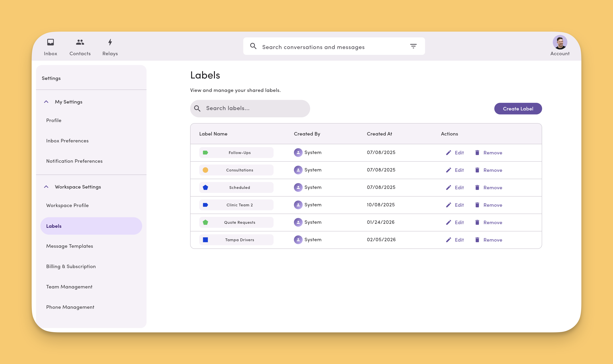The width and height of the screenshot is (613, 364).
Task: Collapse the Workspace Settings section
Action: [x=46, y=187]
